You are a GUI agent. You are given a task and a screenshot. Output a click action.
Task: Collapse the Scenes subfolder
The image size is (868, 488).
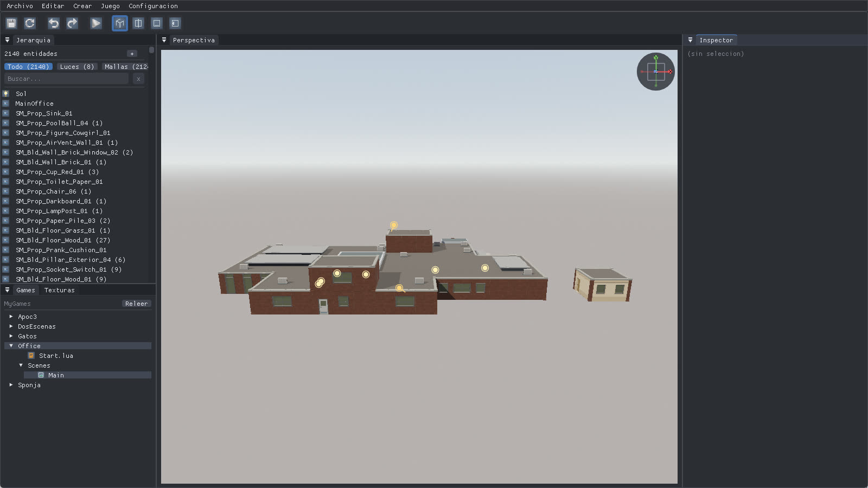point(21,365)
